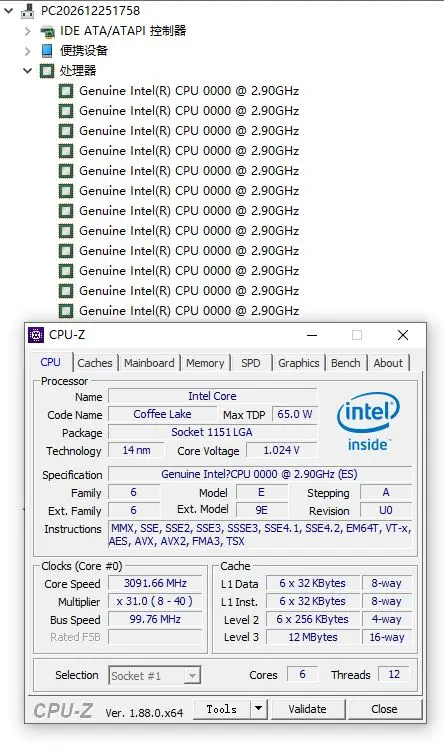This screenshot has height=747, width=444.
Task: Select the 处理器 tree label
Action: pos(78,71)
